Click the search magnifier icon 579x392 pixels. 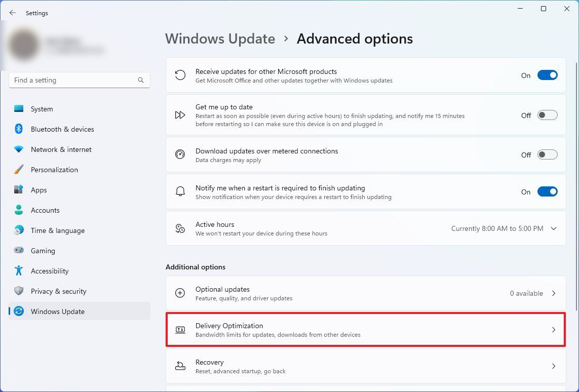pos(141,80)
